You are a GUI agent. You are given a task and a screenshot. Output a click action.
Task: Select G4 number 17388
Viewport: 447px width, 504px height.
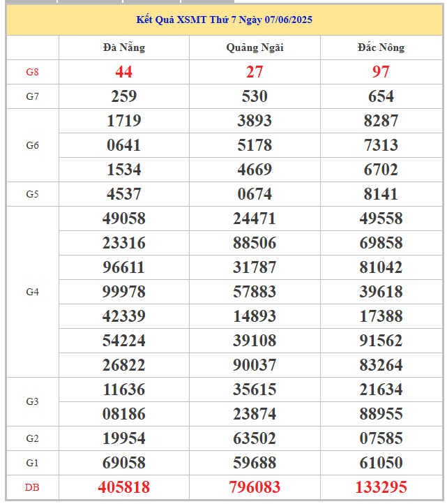381,316
